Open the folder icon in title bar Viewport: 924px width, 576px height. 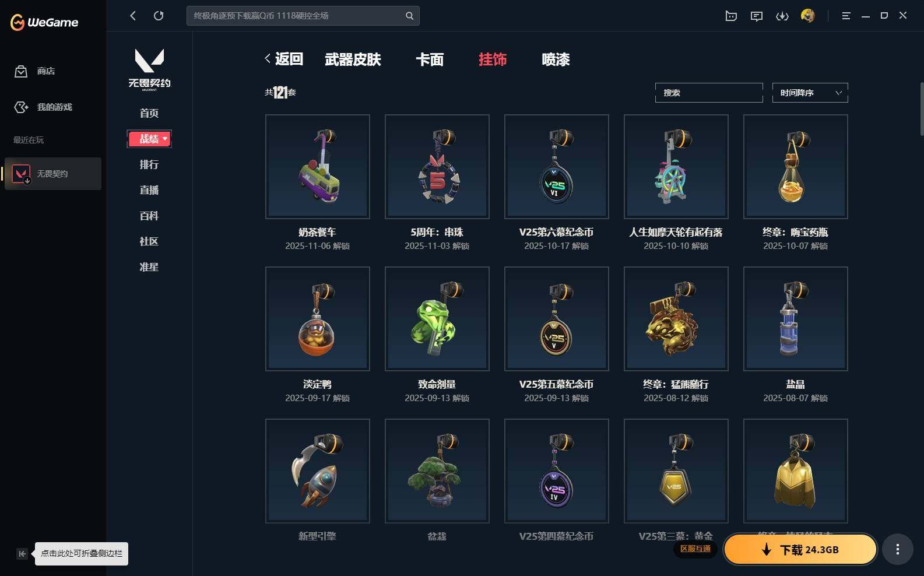pyautogui.click(x=731, y=16)
